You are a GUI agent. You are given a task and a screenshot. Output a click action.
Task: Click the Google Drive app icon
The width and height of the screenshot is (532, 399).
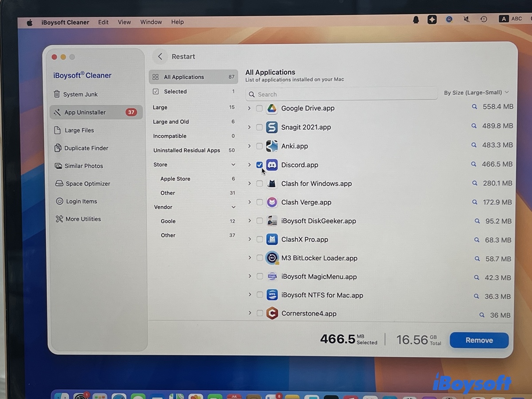(272, 108)
